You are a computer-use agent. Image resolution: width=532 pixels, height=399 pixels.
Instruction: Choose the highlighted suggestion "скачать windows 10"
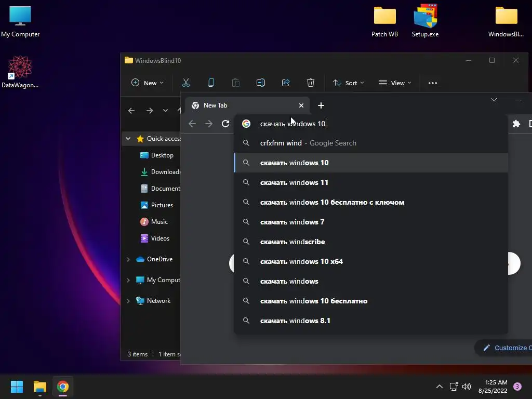[x=371, y=163]
